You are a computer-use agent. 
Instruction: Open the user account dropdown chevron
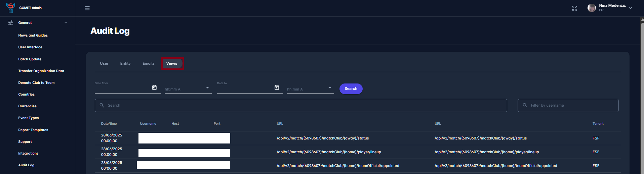[631, 8]
